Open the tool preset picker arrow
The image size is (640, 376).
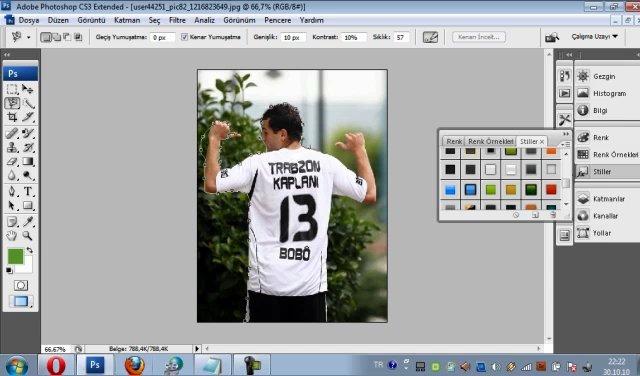pyautogui.click(x=29, y=37)
